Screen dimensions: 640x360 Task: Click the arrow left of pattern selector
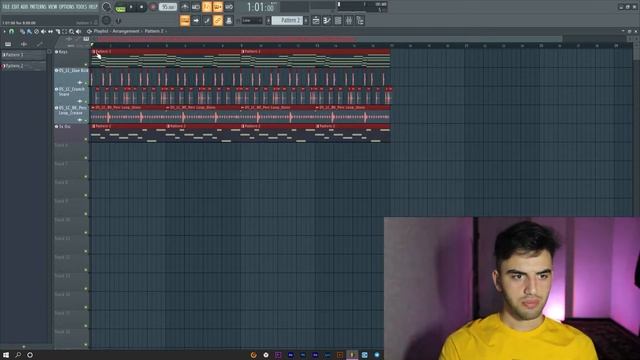point(268,20)
